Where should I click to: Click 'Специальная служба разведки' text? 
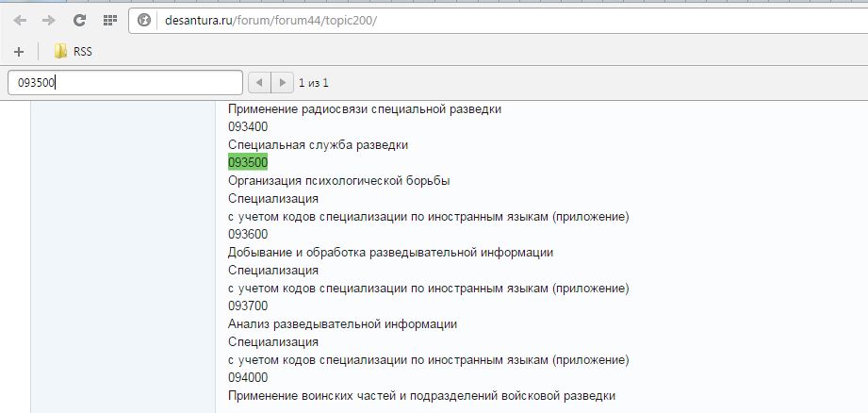[x=318, y=144]
